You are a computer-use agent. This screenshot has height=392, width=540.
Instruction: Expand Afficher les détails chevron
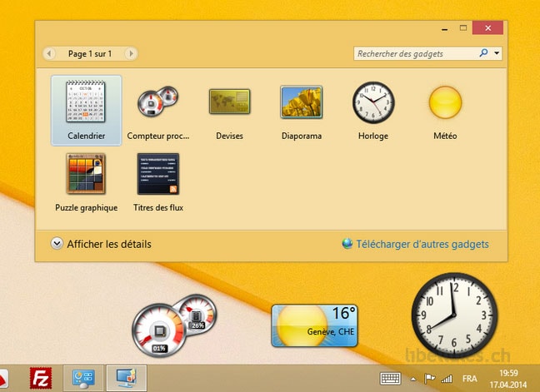[57, 244]
